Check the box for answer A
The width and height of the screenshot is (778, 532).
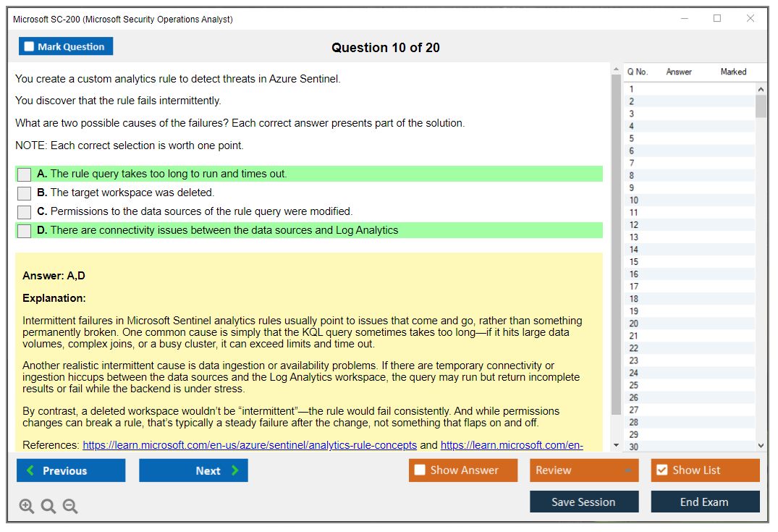(25, 174)
